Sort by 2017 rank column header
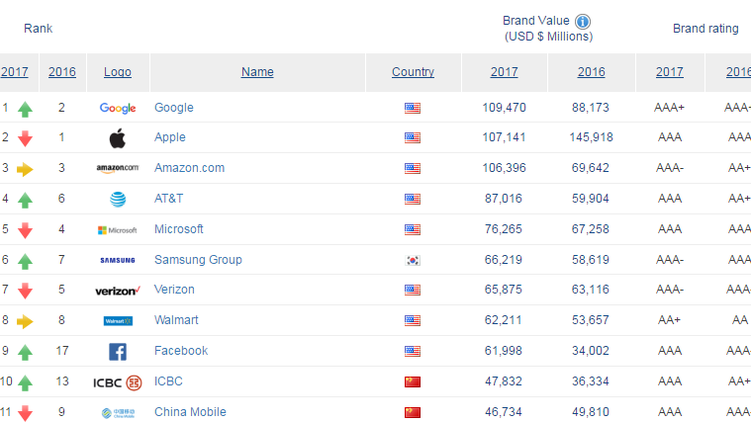Image resolution: width=751 pixels, height=422 pixels. pos(15,72)
